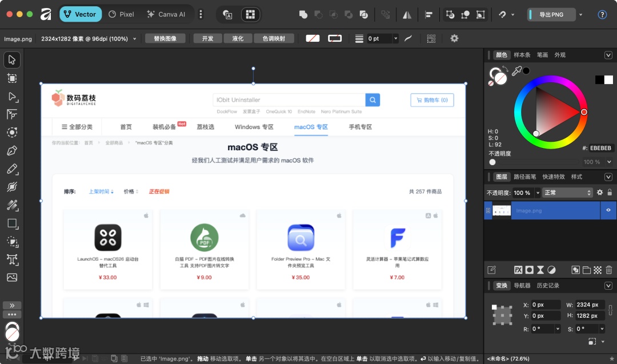Switch to the Vector persona

81,14
